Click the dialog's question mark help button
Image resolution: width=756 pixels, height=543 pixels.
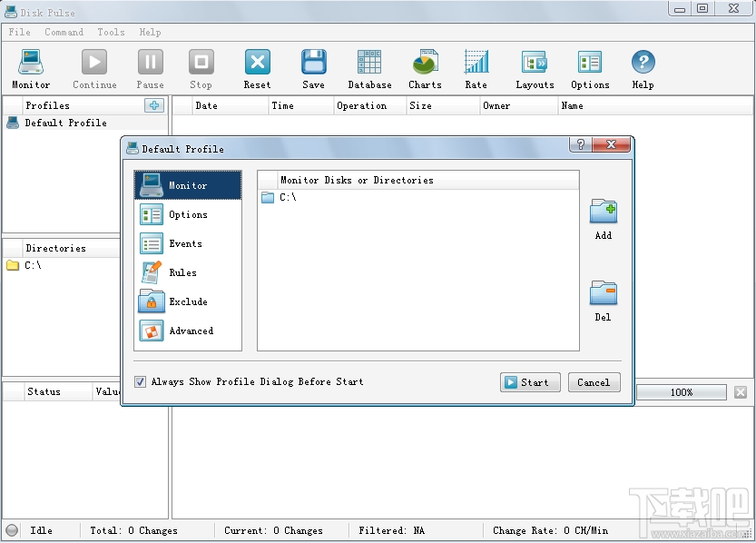point(581,144)
